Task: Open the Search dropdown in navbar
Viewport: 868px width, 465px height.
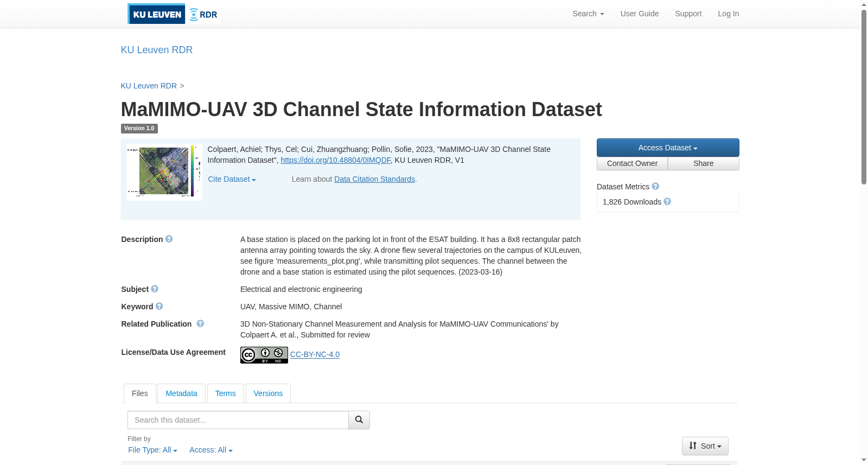Action: (x=588, y=14)
